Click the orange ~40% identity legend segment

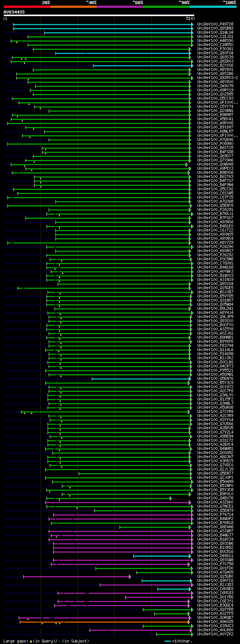[73, 7]
